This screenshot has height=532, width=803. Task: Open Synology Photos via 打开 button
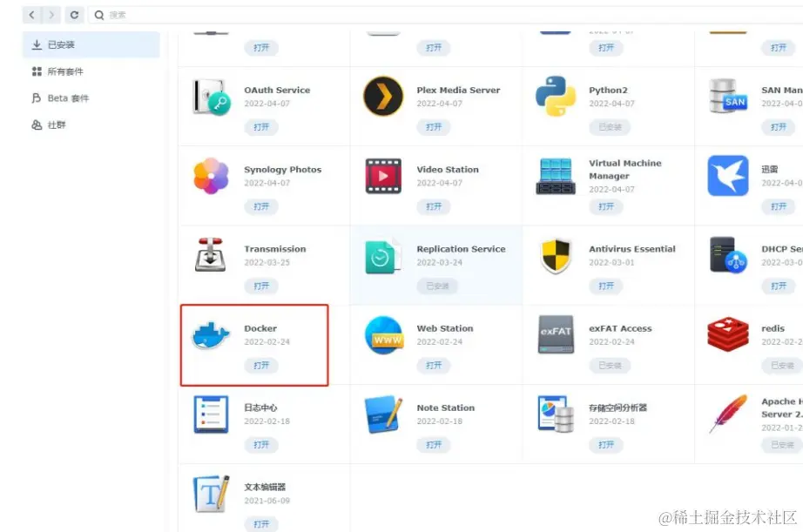[x=261, y=206]
